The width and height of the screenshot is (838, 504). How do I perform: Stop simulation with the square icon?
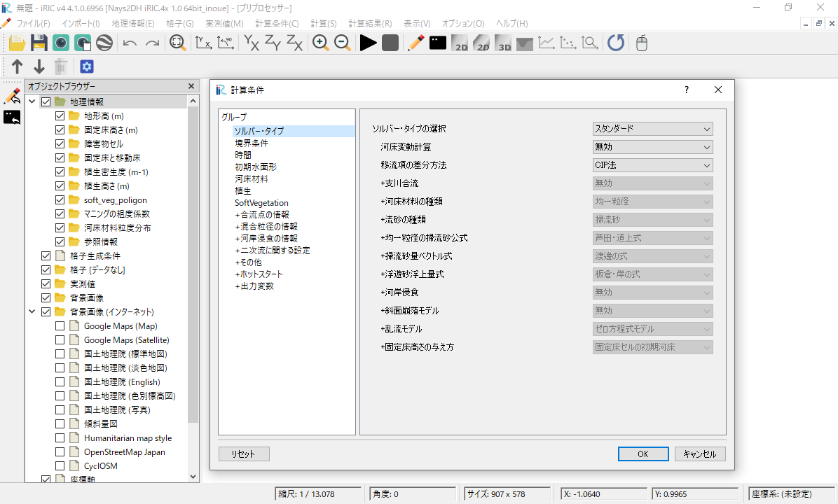pos(390,43)
